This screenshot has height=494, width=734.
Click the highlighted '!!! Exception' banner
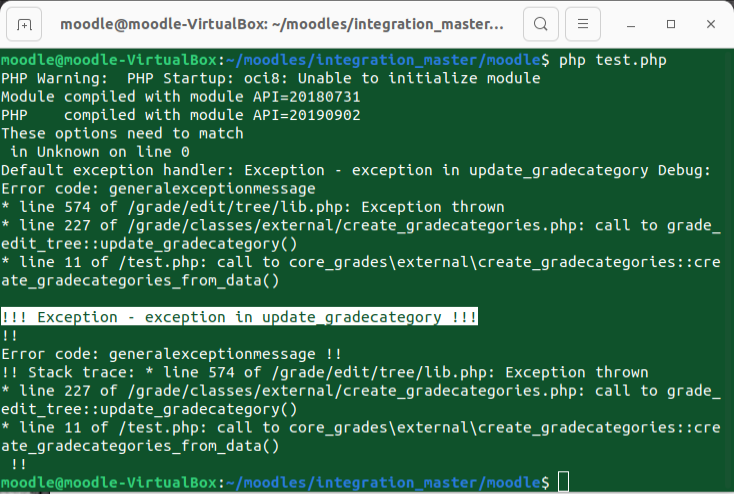pyautogui.click(x=239, y=317)
